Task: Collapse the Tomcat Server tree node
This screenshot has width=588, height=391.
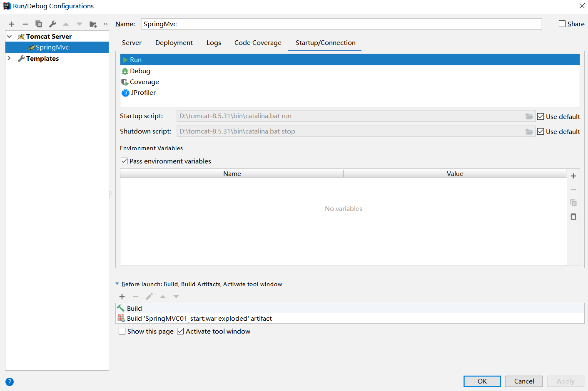Action: pos(9,37)
